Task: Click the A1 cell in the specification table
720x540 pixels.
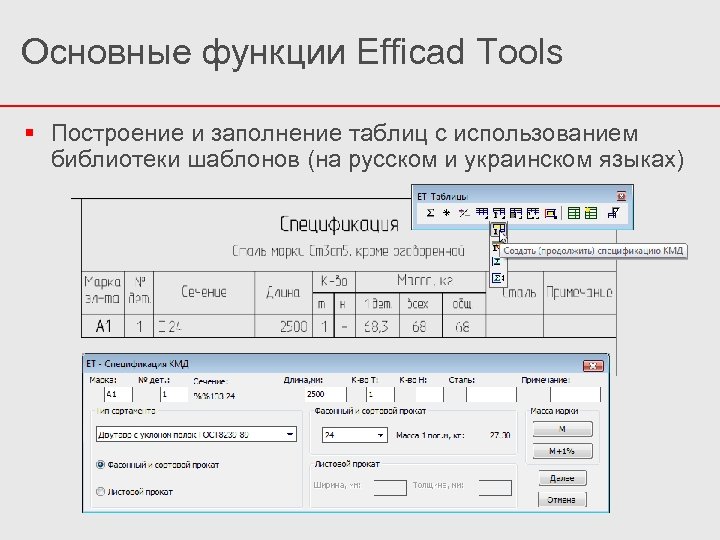Action: [x=103, y=326]
